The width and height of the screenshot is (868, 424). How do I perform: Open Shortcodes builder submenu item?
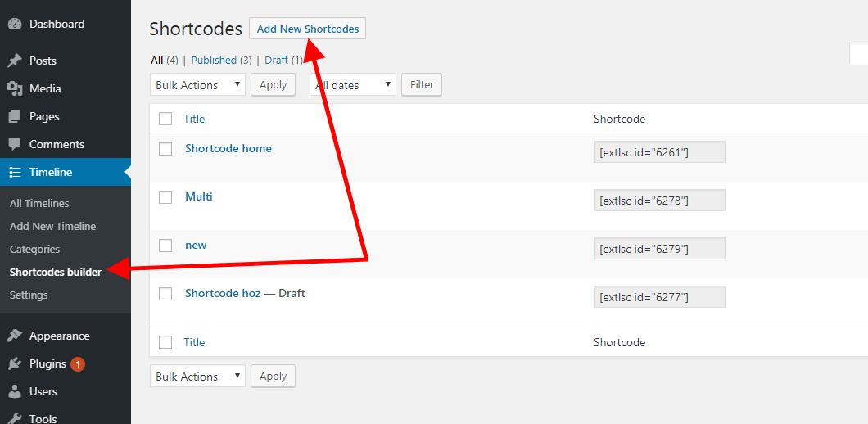(x=56, y=272)
